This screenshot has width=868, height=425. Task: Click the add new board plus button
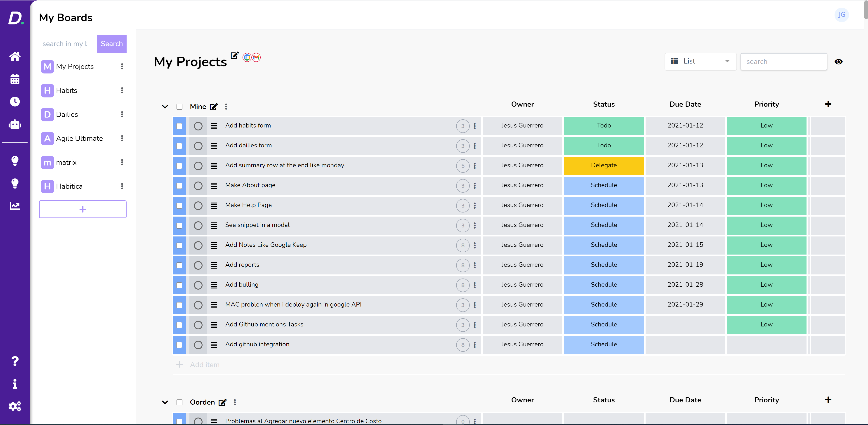point(83,209)
